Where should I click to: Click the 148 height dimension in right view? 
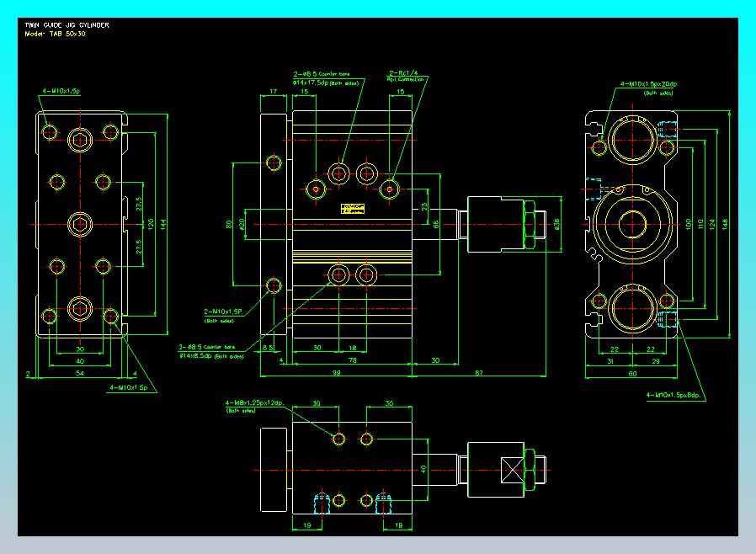[724, 222]
